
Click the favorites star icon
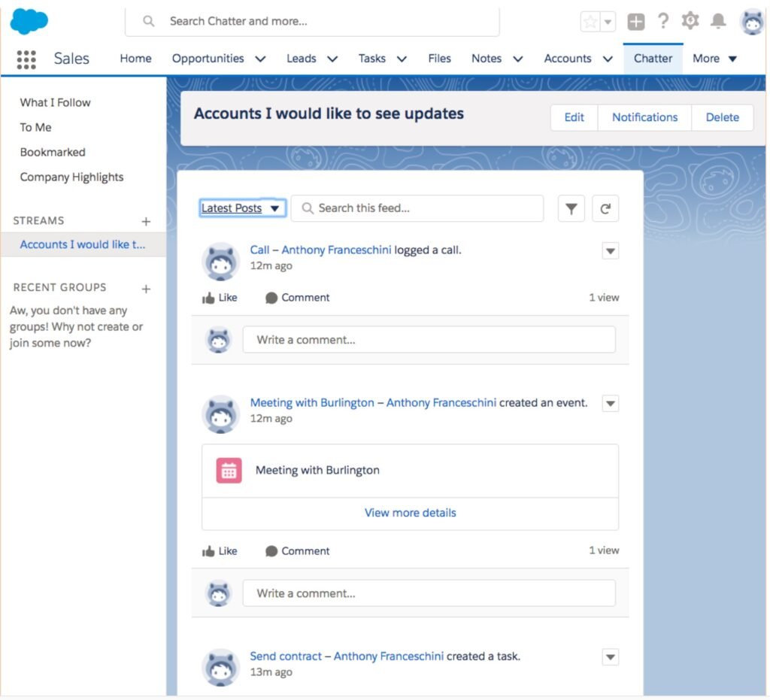590,22
